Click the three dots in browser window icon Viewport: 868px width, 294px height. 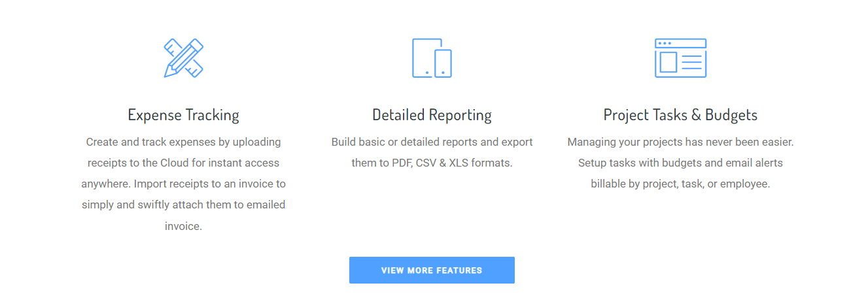(665, 43)
